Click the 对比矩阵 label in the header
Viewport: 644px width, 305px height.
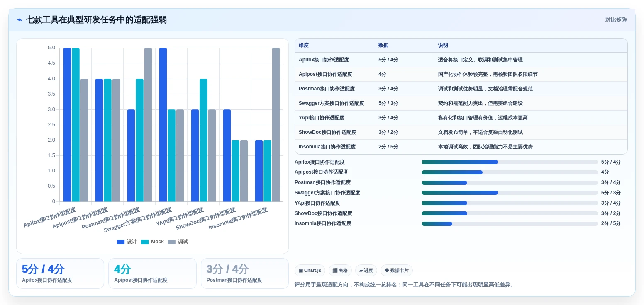coord(616,20)
